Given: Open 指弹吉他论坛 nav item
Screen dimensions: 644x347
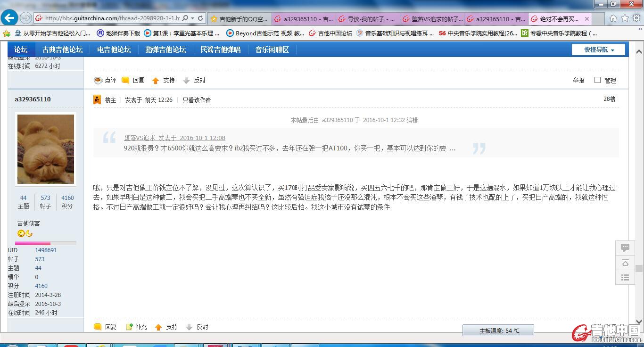Looking at the screenshot, I should tap(165, 50).
